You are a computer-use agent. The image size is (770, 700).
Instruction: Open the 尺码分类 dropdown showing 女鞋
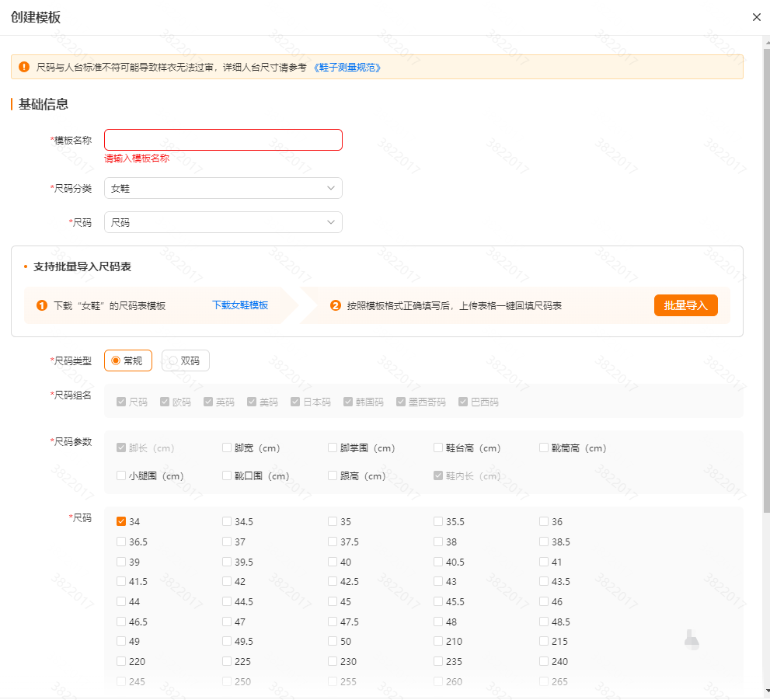[223, 188]
